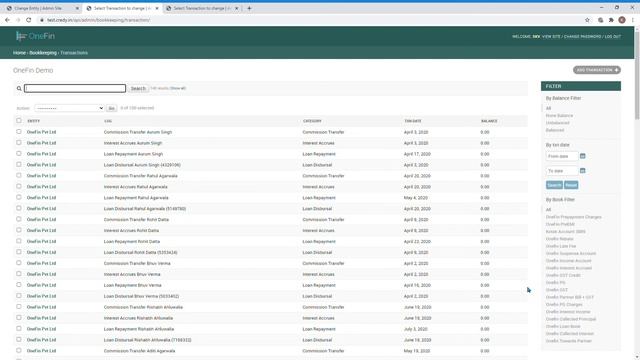This screenshot has height=360, width=640.
Task: Toggle the select-all checkbox in table header
Action: tap(19, 120)
